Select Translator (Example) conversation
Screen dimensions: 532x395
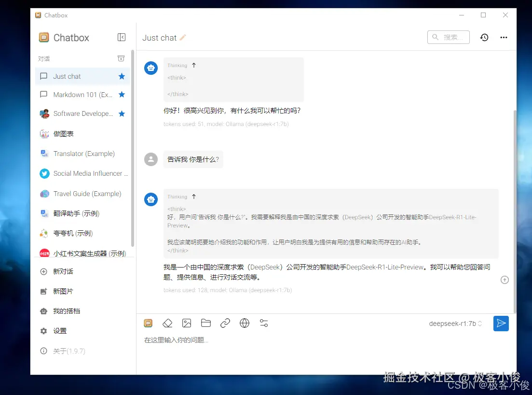point(82,154)
